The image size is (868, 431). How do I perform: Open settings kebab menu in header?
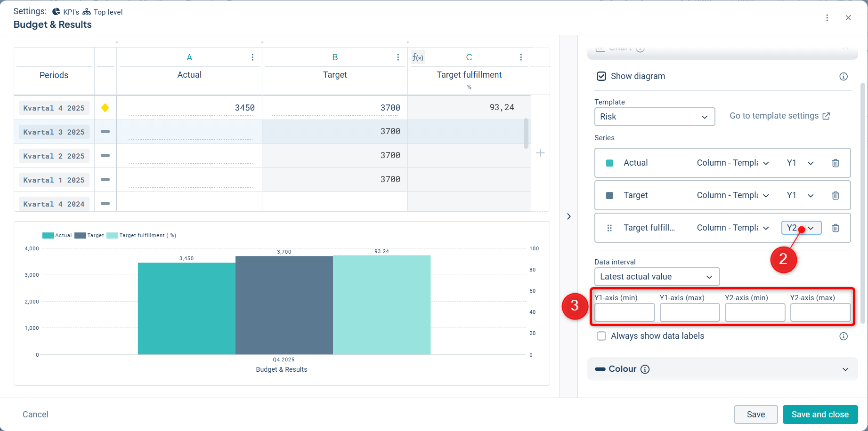click(x=827, y=18)
